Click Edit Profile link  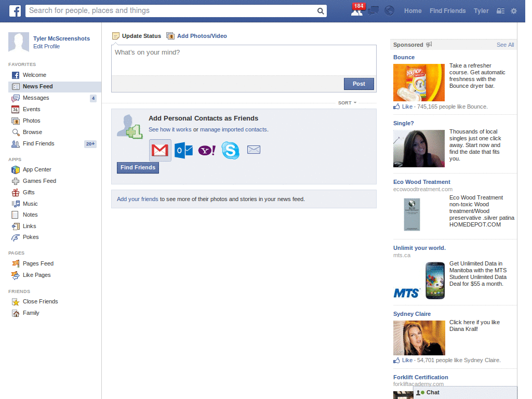click(46, 46)
